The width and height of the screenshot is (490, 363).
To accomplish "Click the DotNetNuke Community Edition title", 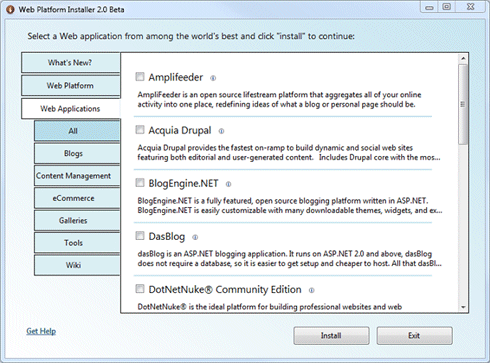I will click(225, 289).
